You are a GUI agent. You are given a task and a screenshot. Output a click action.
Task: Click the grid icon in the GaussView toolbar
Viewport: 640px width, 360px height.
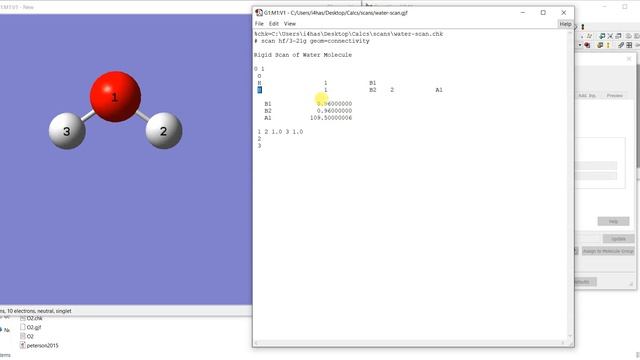coord(629,45)
